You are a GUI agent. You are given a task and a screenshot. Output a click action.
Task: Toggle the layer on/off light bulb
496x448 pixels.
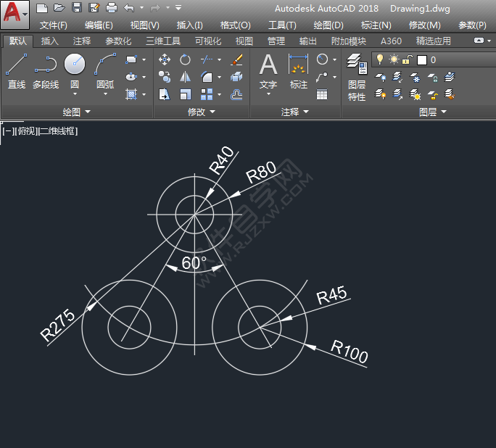coord(379,59)
